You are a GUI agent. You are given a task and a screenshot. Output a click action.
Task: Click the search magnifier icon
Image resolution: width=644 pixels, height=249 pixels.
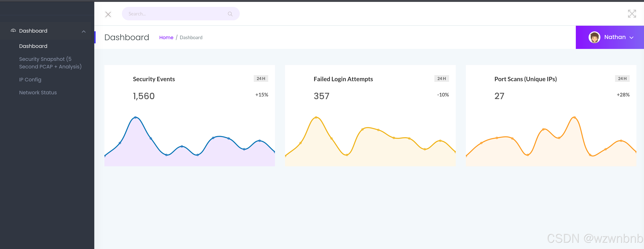[x=230, y=14]
